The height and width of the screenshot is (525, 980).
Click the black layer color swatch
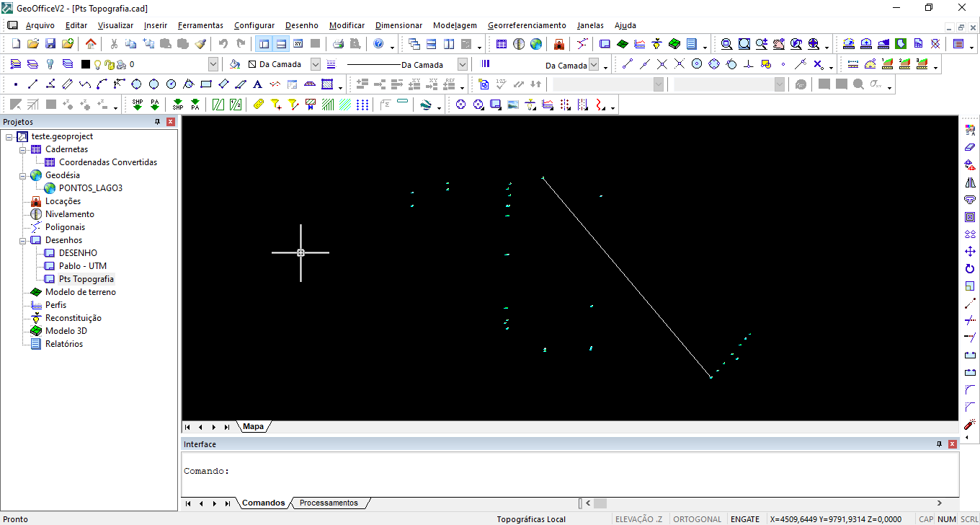[x=86, y=64]
